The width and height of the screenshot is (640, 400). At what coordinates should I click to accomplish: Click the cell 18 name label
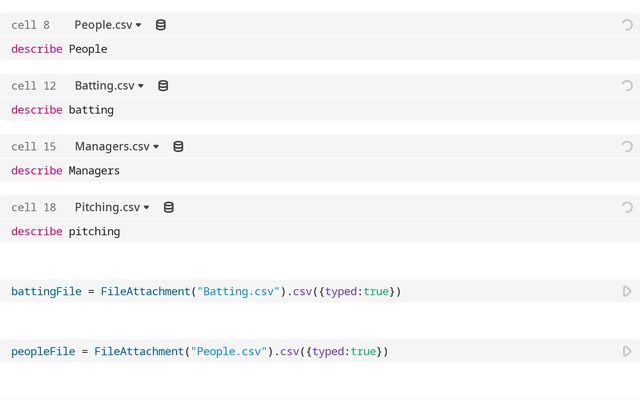[33, 208]
